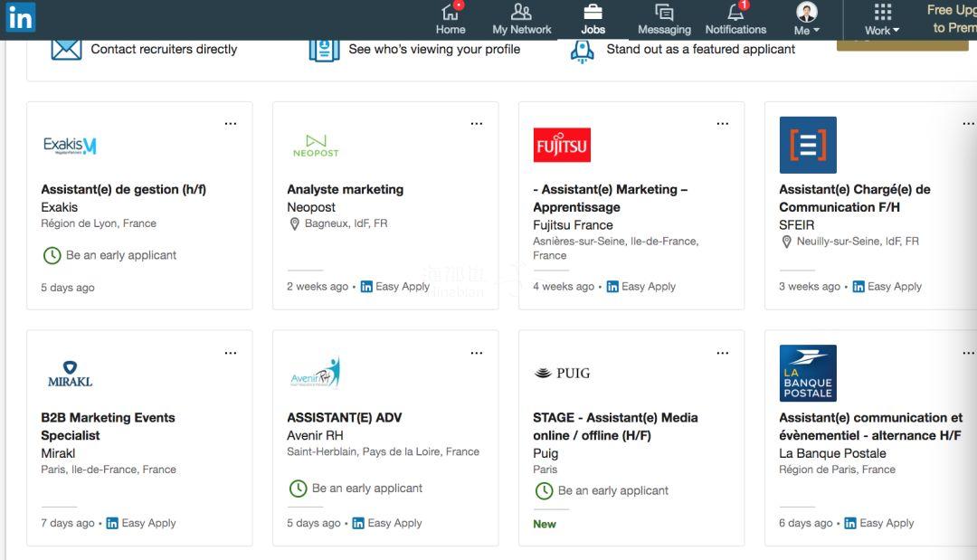Viewport: 977px width, 560px height.
Task: Select the Jobs tab
Action: click(x=593, y=19)
